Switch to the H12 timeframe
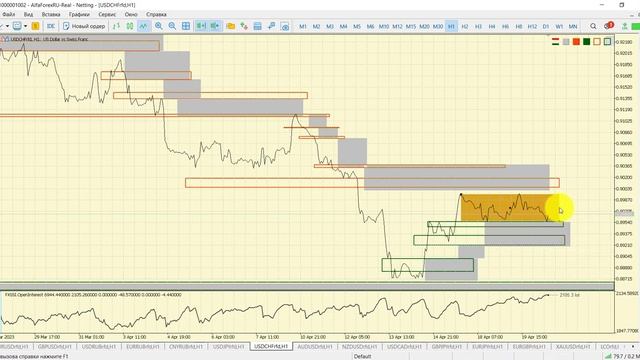Screen dimensions: 640x360 pos(532,26)
